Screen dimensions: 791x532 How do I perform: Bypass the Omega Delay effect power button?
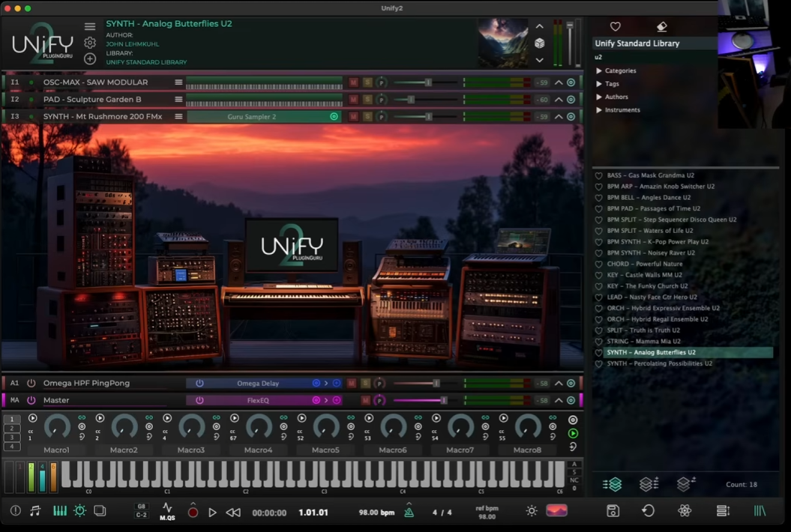coord(199,383)
